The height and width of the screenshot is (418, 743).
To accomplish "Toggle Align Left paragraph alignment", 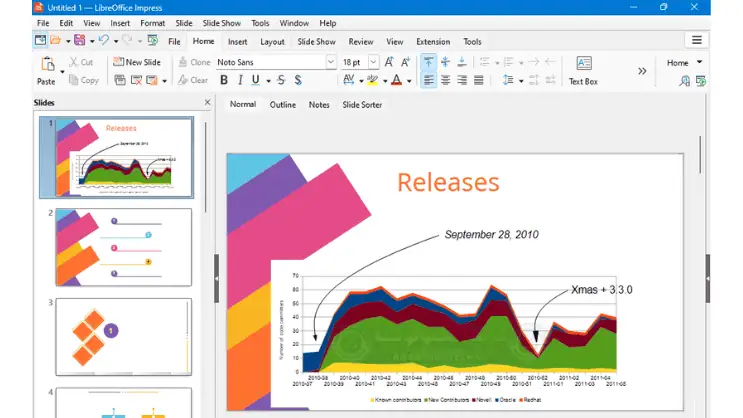I will click(428, 80).
